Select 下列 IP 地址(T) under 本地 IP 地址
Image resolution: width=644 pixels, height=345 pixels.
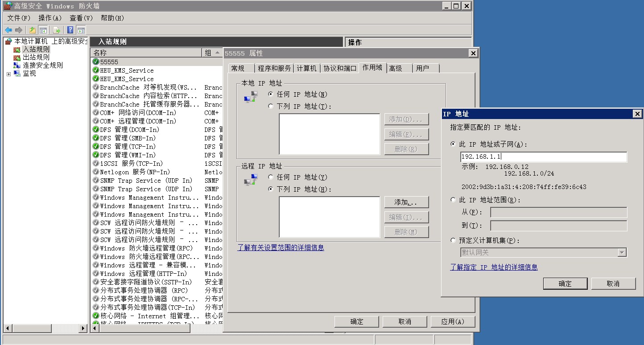271,107
